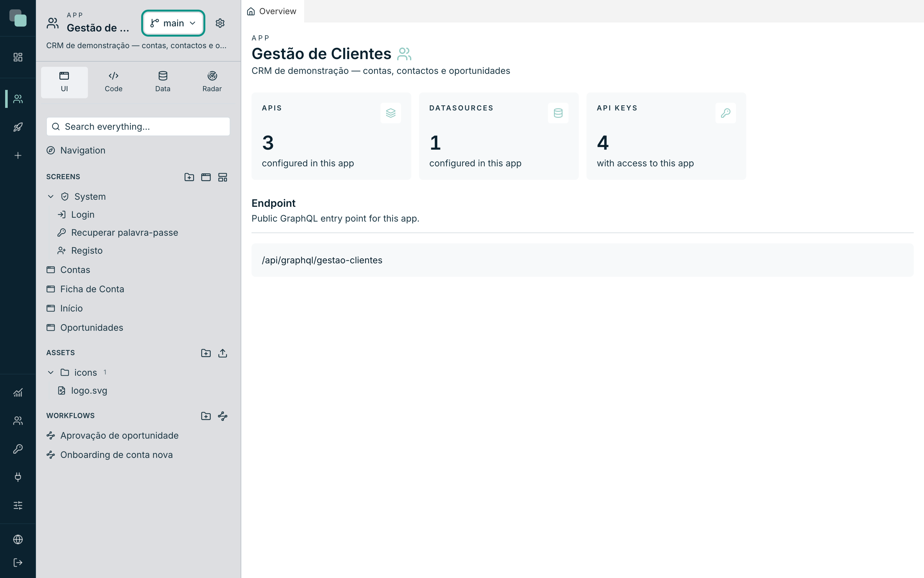Open the key icon in left rail
This screenshot has height=578, width=924.
tap(18, 449)
